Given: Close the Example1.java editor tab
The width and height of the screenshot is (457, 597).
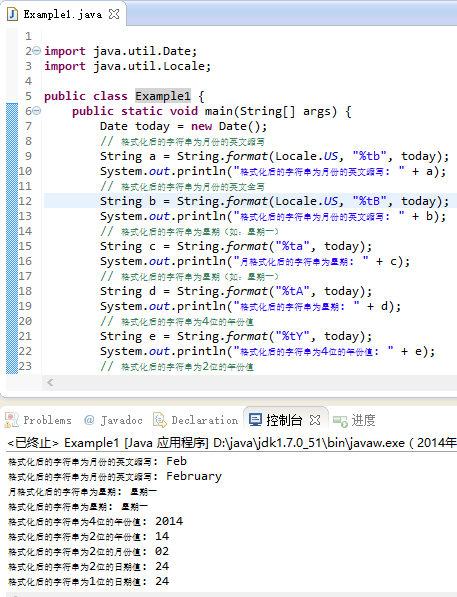Looking at the screenshot, I should pyautogui.click(x=114, y=14).
